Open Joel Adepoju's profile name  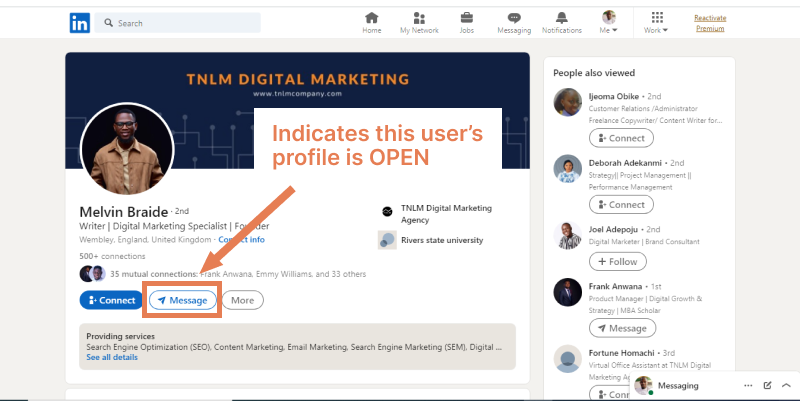click(x=613, y=229)
